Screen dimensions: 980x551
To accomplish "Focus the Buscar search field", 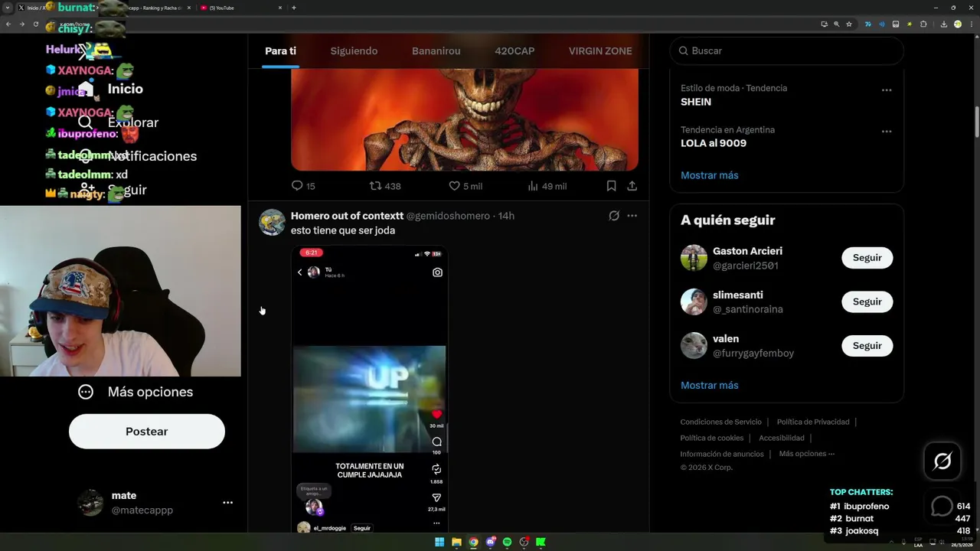I will [x=786, y=51].
